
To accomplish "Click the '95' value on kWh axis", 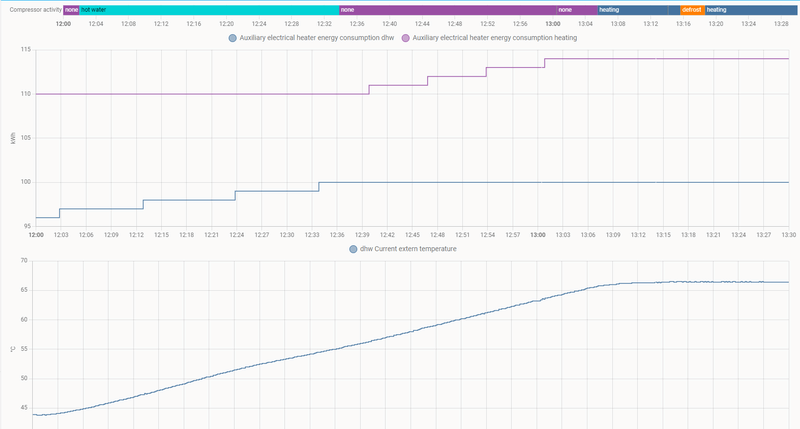I will click(x=27, y=226).
